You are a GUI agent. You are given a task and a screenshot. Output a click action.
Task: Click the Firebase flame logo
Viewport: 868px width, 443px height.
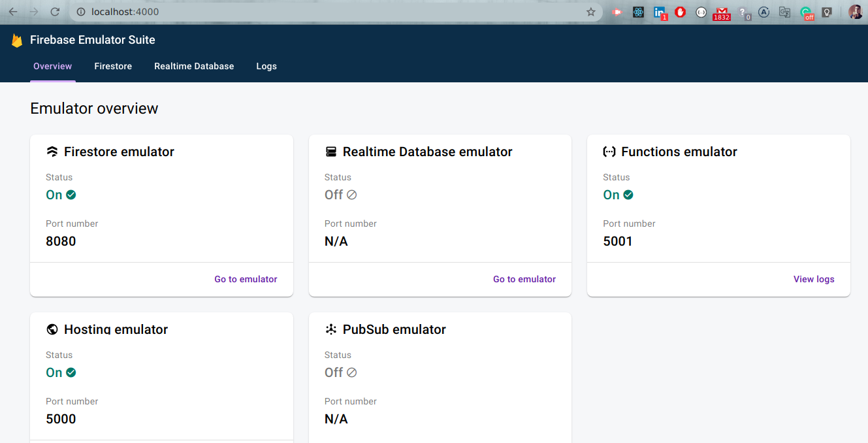pos(17,41)
